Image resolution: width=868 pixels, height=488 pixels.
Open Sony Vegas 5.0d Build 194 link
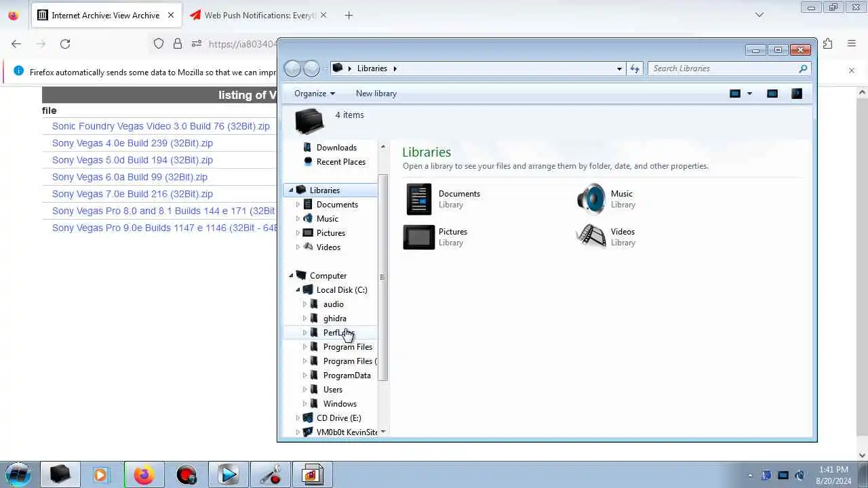[132, 160]
